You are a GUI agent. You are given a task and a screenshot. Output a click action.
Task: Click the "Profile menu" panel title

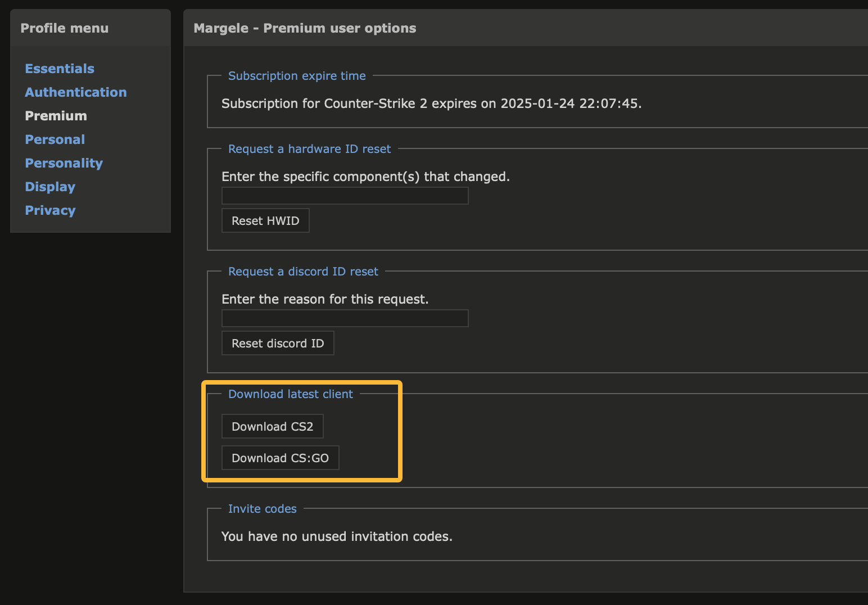[65, 28]
